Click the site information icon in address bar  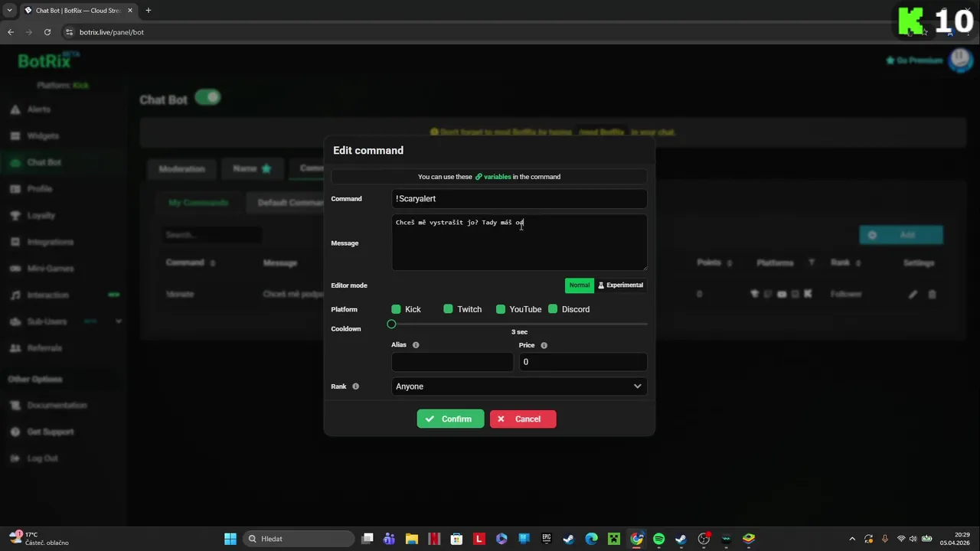[x=69, y=32]
